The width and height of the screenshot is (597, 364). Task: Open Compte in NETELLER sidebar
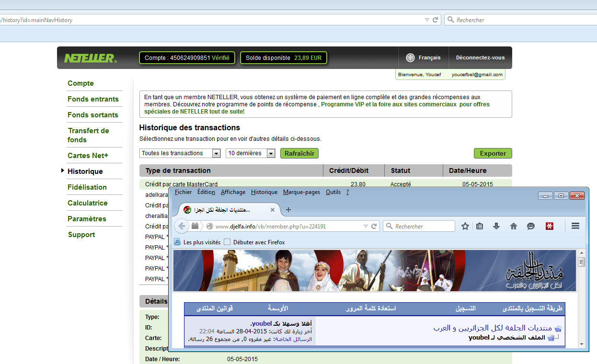pyautogui.click(x=80, y=83)
